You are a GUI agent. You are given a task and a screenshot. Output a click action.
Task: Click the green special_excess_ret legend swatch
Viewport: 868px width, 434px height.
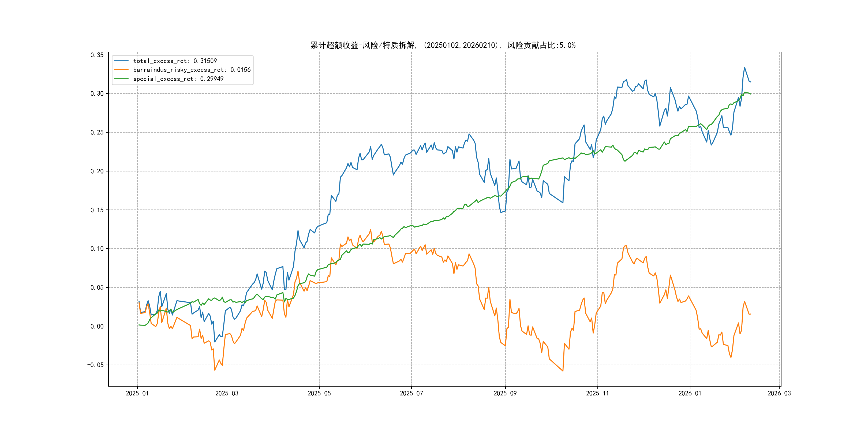tap(121, 79)
